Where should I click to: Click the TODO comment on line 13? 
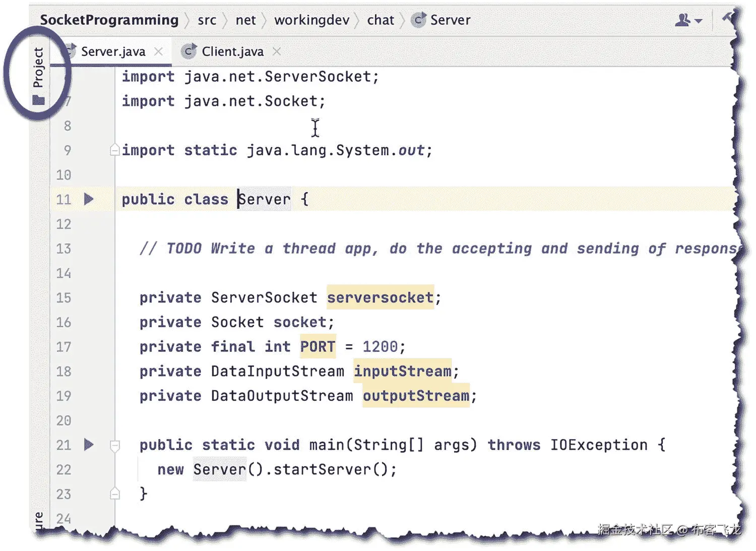pyautogui.click(x=437, y=249)
